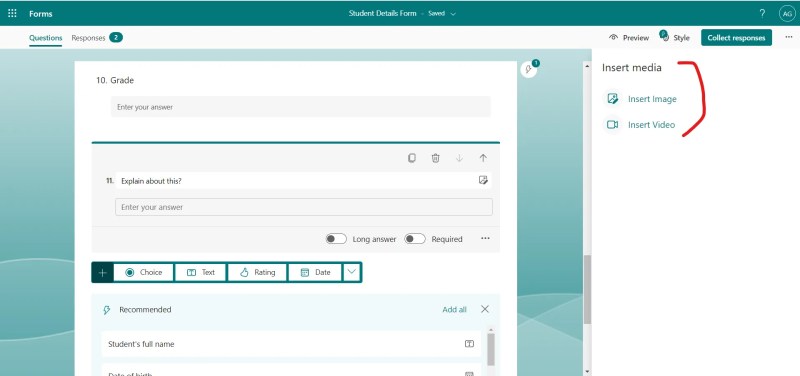Switch to the Questions tab
The height and width of the screenshot is (376, 800).
coord(45,38)
